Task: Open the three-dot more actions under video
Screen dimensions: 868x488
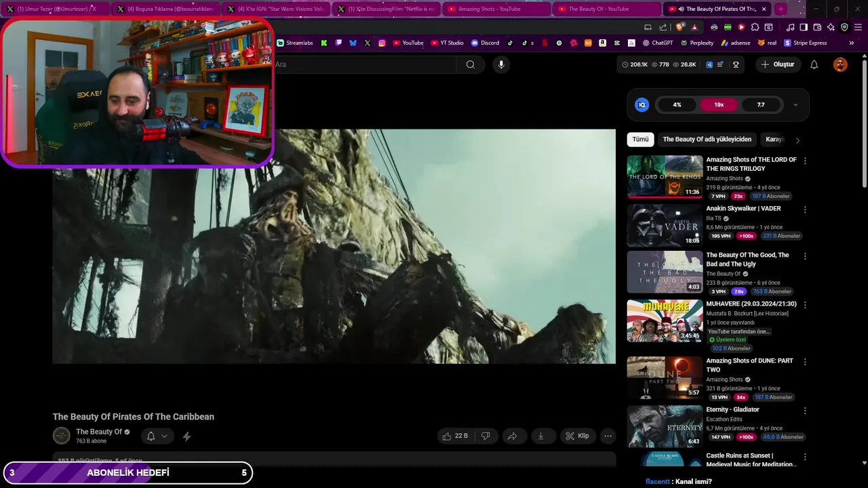Action: point(608,436)
